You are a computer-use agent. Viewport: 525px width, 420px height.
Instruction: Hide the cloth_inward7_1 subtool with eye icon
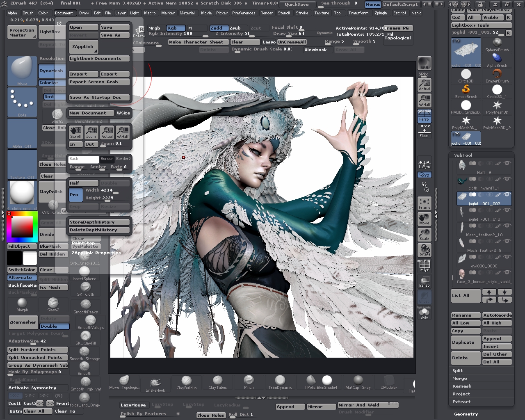(507, 179)
